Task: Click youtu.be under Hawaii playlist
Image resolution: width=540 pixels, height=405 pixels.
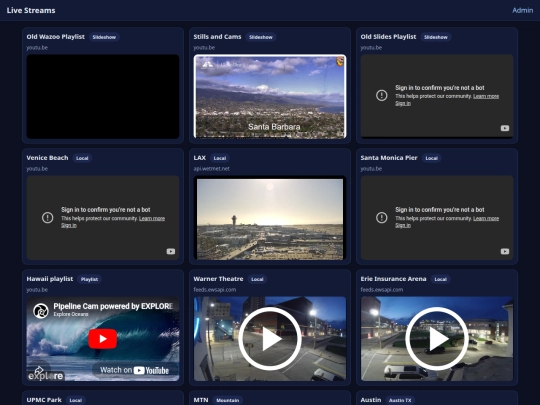Action: pos(37,290)
